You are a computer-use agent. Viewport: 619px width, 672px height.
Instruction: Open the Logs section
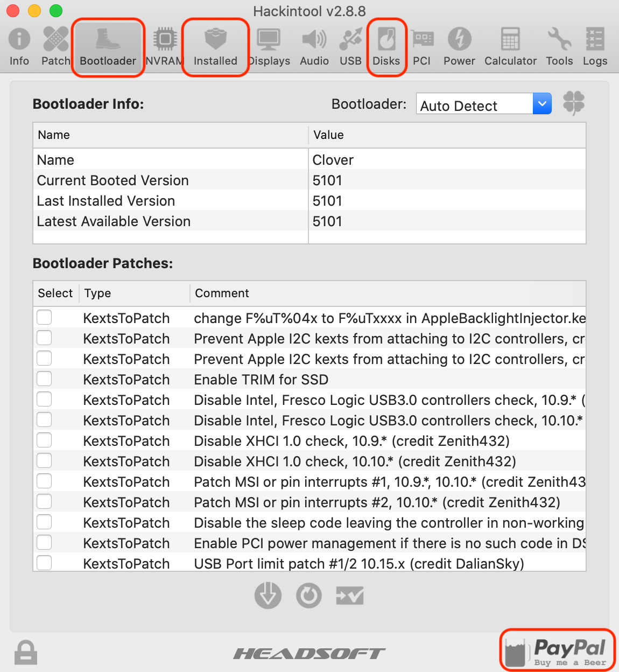595,47
